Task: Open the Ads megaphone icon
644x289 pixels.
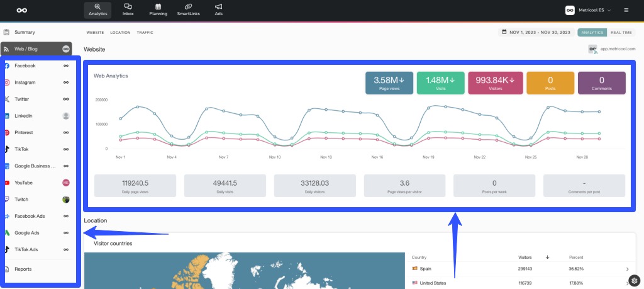Action: [x=218, y=9]
